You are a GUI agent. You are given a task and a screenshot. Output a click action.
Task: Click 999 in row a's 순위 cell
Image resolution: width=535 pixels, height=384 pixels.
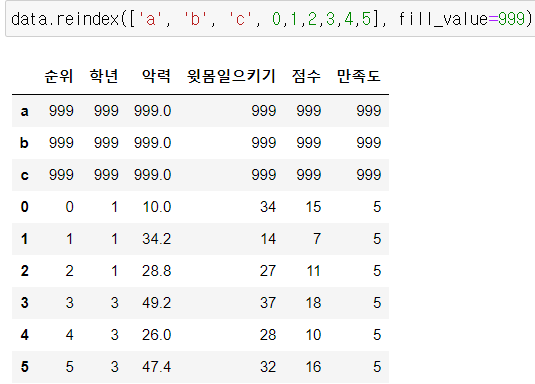tap(61, 111)
